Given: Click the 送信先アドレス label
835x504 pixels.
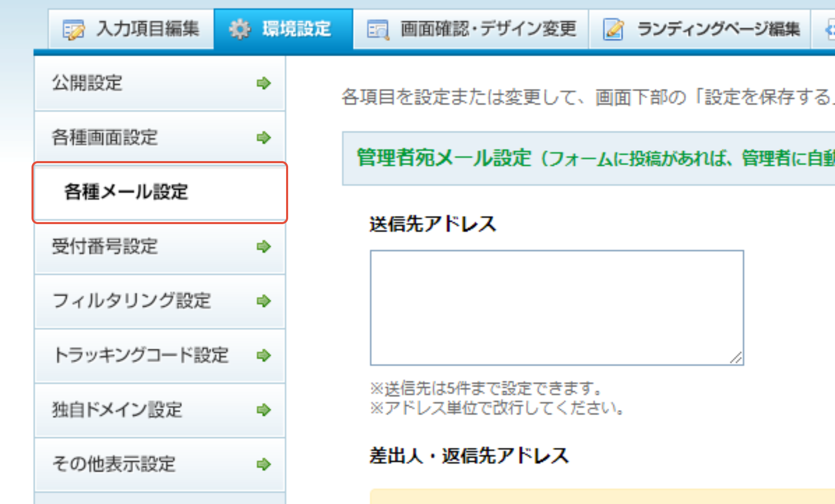Looking at the screenshot, I should coord(433,224).
